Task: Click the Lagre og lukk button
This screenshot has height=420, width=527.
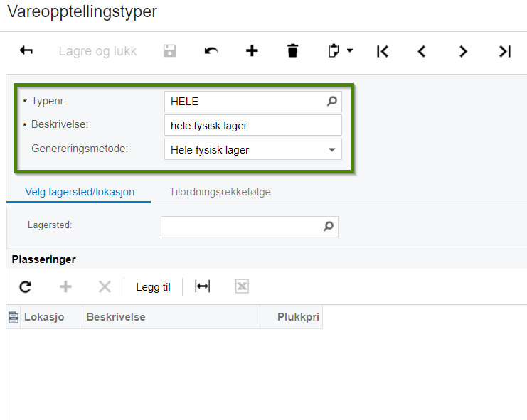Action: point(97,51)
